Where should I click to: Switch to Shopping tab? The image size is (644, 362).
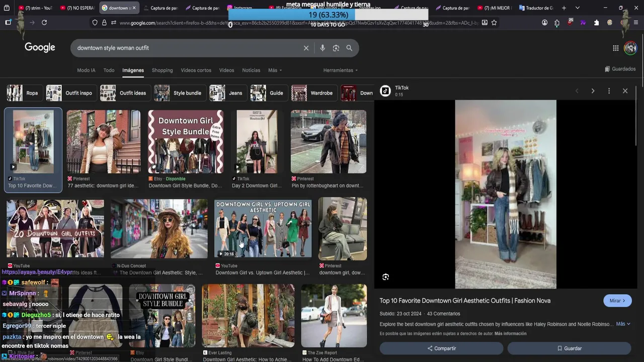pyautogui.click(x=162, y=70)
